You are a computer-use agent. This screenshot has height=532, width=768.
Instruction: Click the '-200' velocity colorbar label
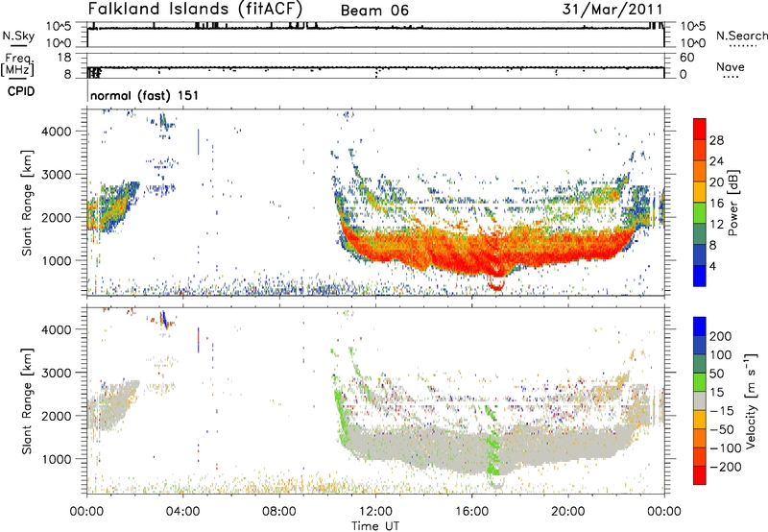[x=726, y=467]
